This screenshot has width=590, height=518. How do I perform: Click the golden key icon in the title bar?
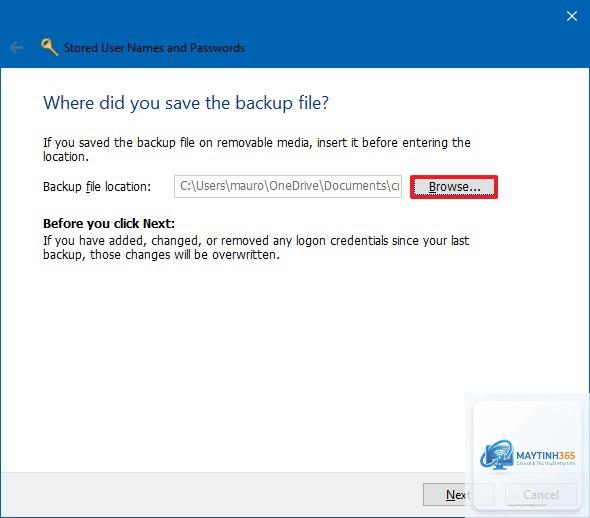coord(49,47)
